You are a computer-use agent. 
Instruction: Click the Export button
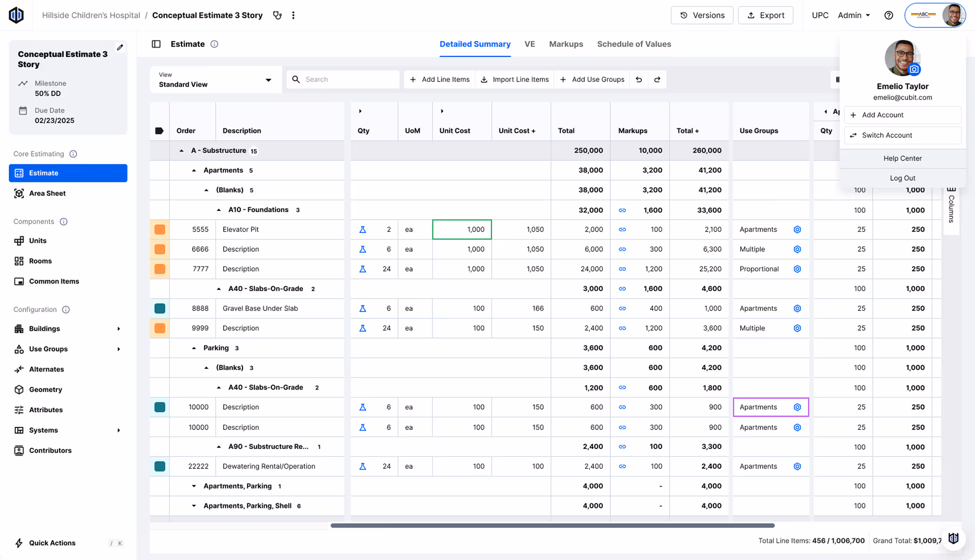click(765, 15)
